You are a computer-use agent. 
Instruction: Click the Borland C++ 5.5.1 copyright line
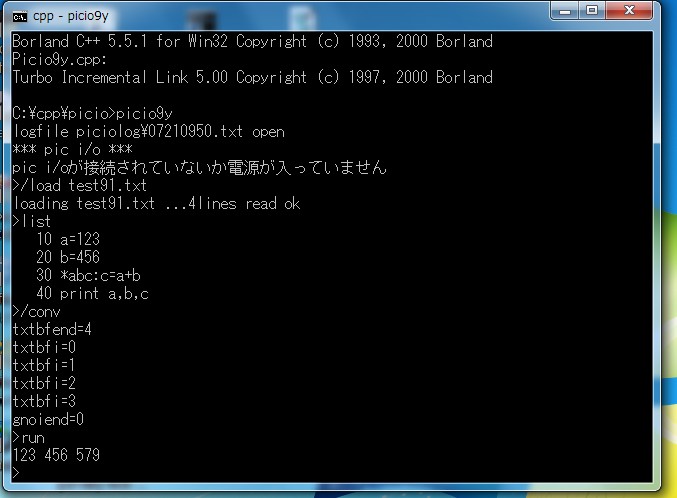point(253,41)
